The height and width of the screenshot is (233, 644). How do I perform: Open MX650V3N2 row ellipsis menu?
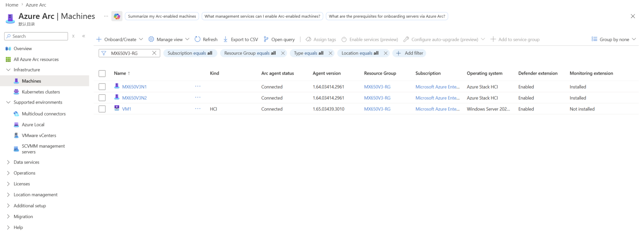(x=198, y=98)
